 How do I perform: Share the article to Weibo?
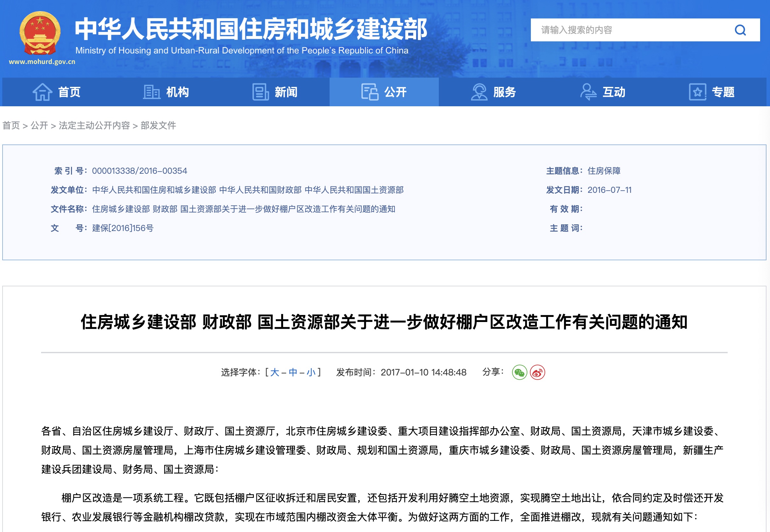pos(537,373)
